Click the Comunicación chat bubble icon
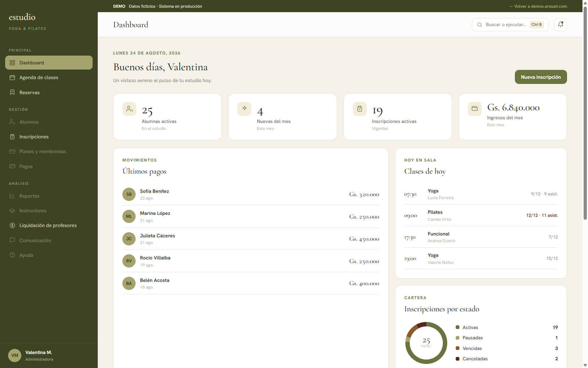 [x=12, y=240]
